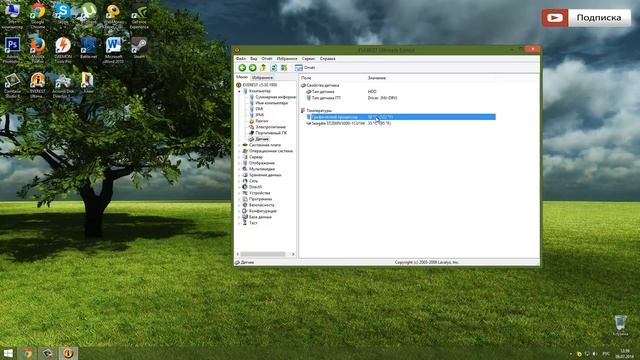Expand the Операционная система node
This screenshot has width=640, height=360.
tap(239, 151)
